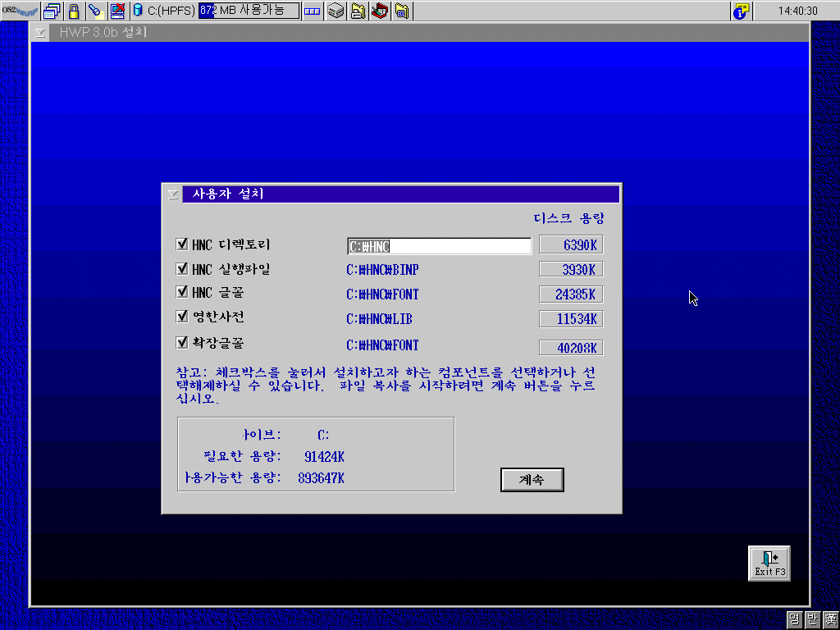
Task: Click the 6390K disk size value
Action: click(571, 244)
